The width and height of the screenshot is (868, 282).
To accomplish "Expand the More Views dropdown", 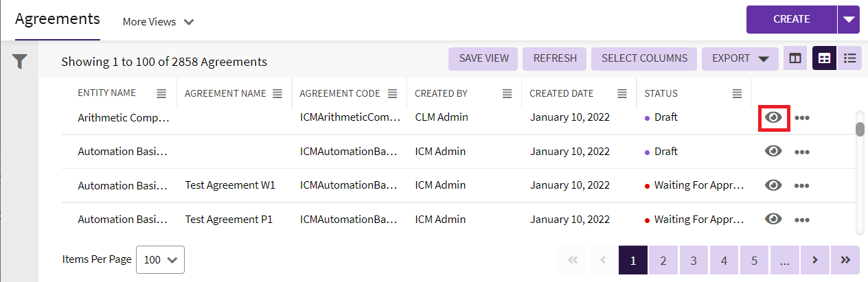I will pos(158,22).
